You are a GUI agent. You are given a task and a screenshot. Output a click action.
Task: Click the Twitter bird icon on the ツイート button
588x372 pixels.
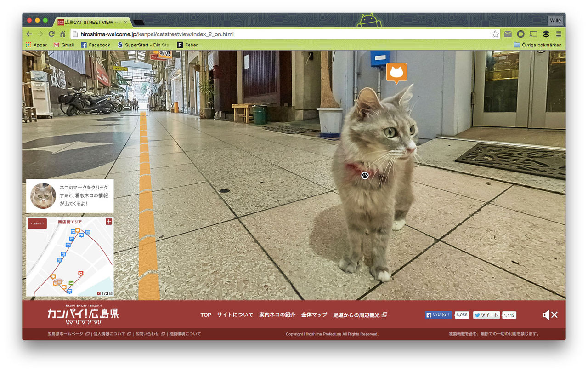click(478, 315)
